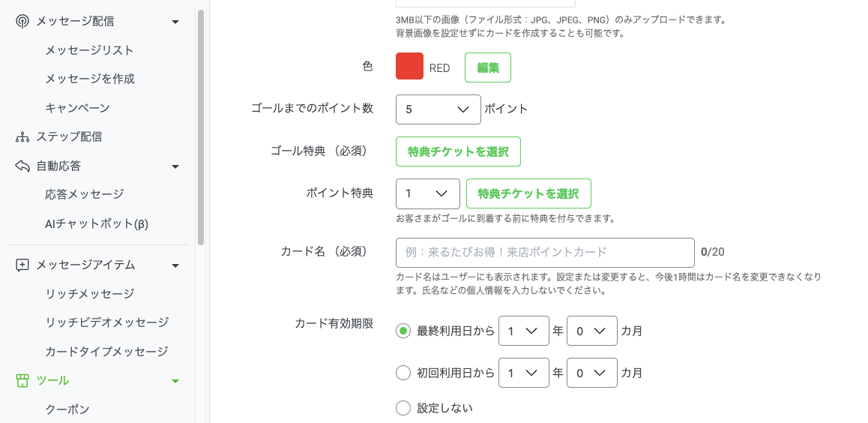The height and width of the screenshot is (423, 868).
Task: Click the カード名 text input field
Action: pos(545,253)
